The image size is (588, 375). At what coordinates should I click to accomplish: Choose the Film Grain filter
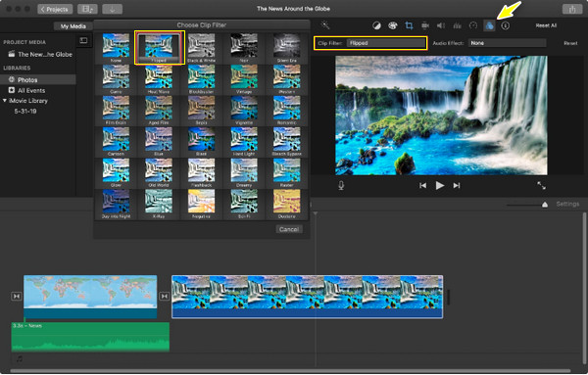pyautogui.click(x=116, y=110)
